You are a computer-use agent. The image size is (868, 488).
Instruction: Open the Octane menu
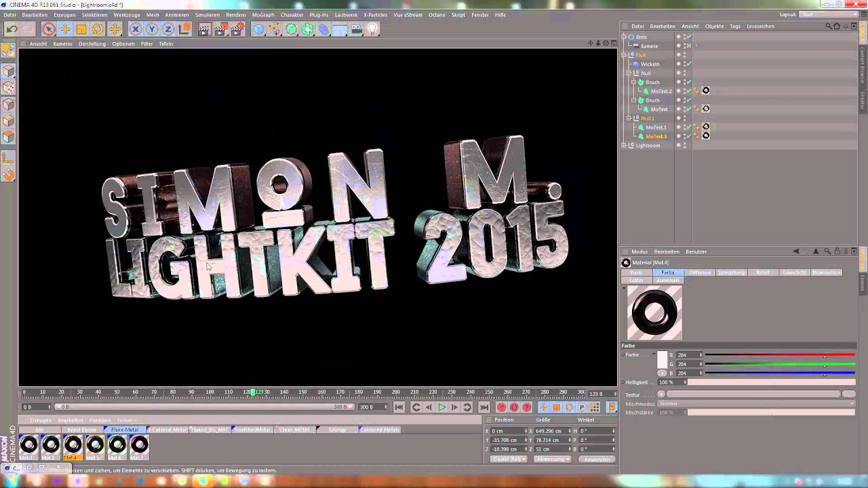(x=437, y=15)
